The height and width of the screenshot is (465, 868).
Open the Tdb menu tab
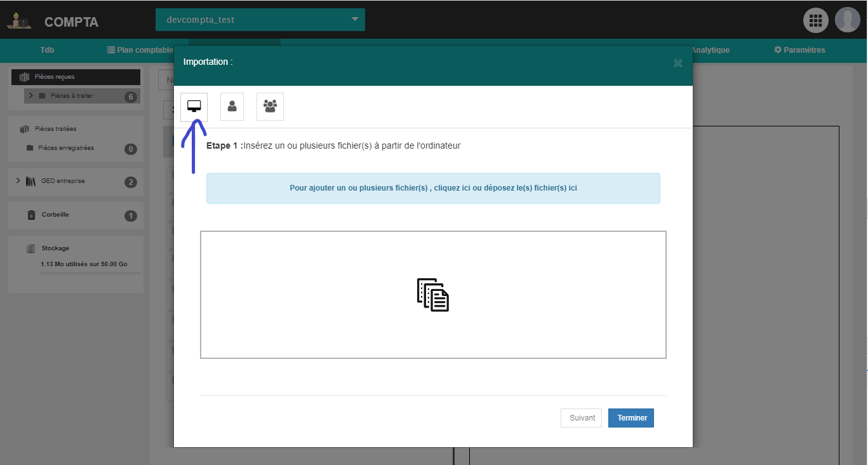click(x=48, y=50)
